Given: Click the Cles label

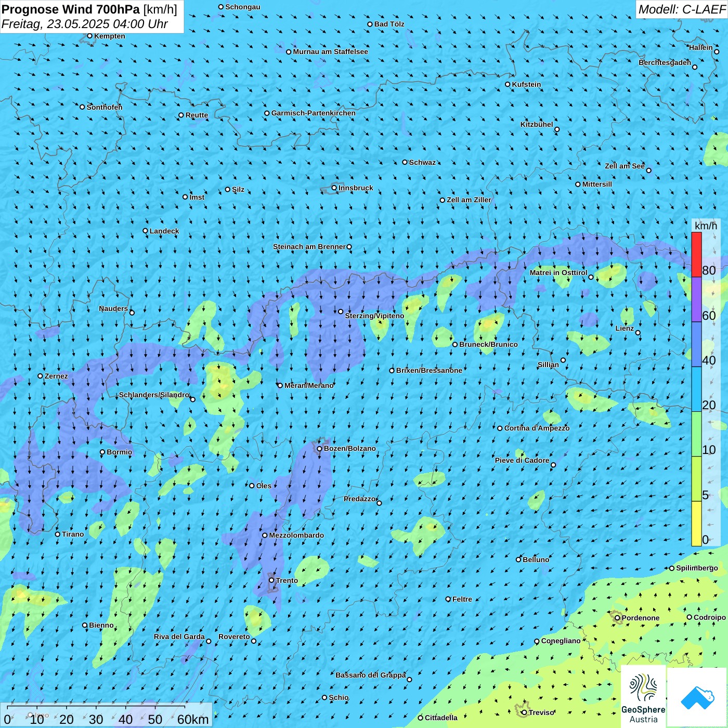Looking at the screenshot, I should (264, 486).
